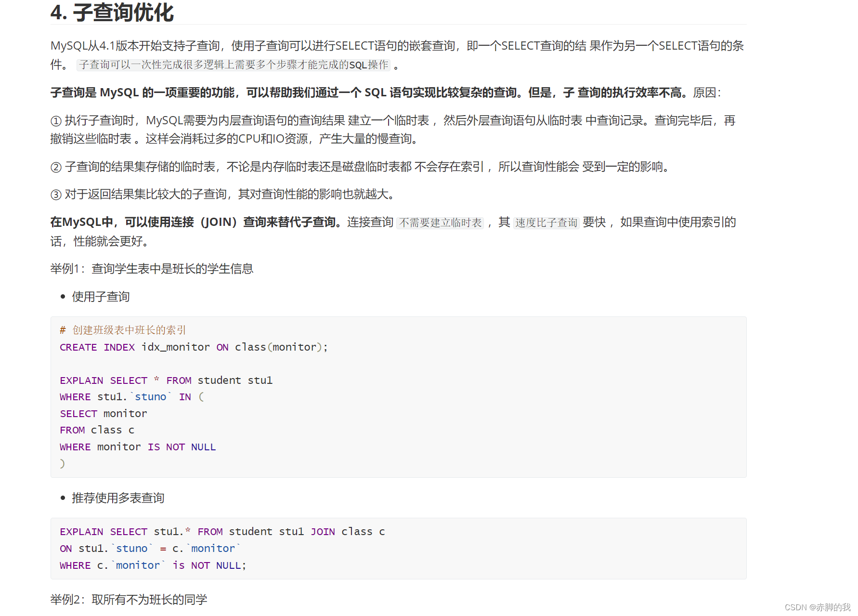858x616 pixels.
Task: Click the WHERE monitor IS NOT NULL line
Action: pos(137,446)
